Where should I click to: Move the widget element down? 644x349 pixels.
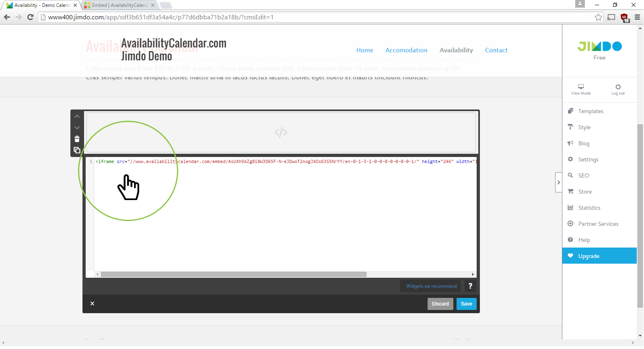click(x=77, y=128)
